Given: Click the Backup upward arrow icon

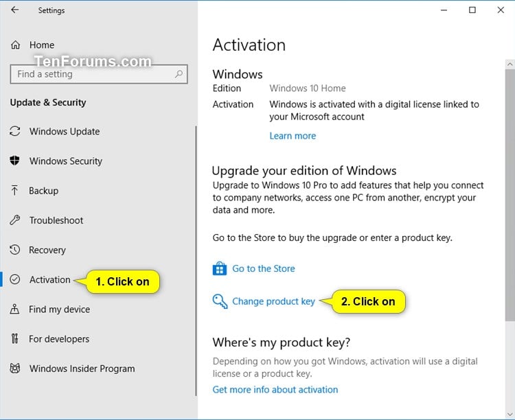Looking at the screenshot, I should point(14,191).
